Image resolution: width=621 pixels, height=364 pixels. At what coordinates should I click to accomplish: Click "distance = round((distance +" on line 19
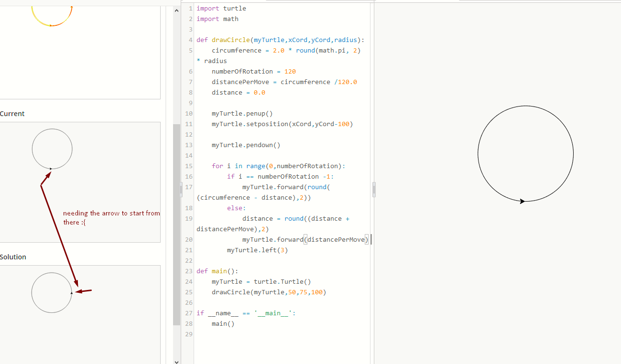(296, 219)
